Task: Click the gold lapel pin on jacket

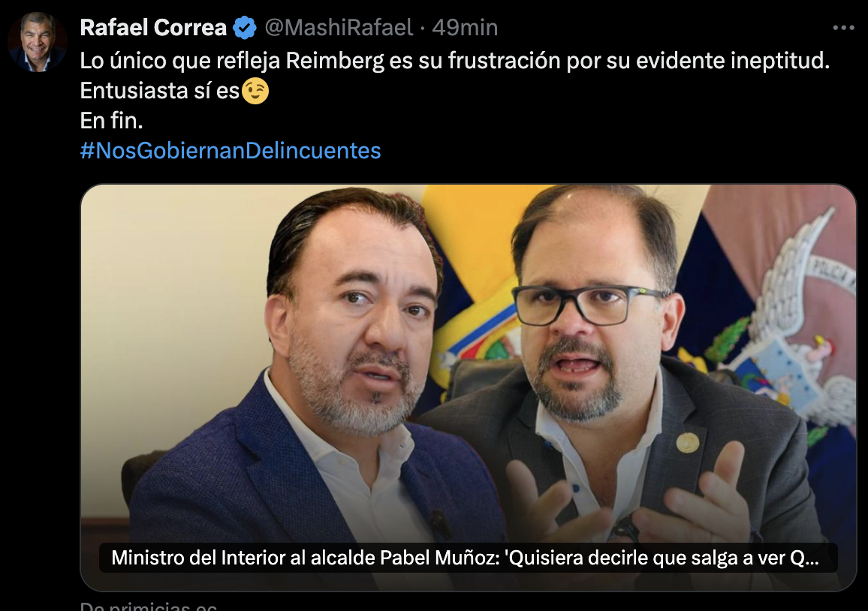Action: point(688,443)
